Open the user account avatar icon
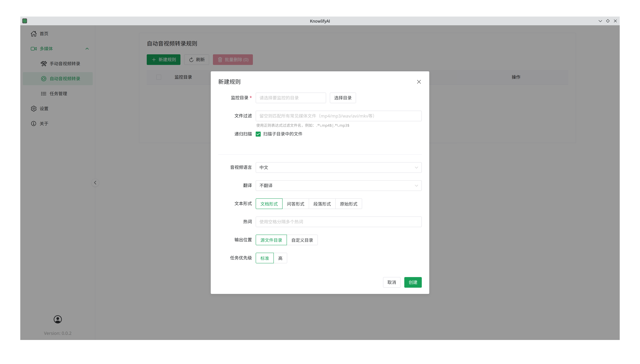640x364 pixels. pyautogui.click(x=57, y=319)
